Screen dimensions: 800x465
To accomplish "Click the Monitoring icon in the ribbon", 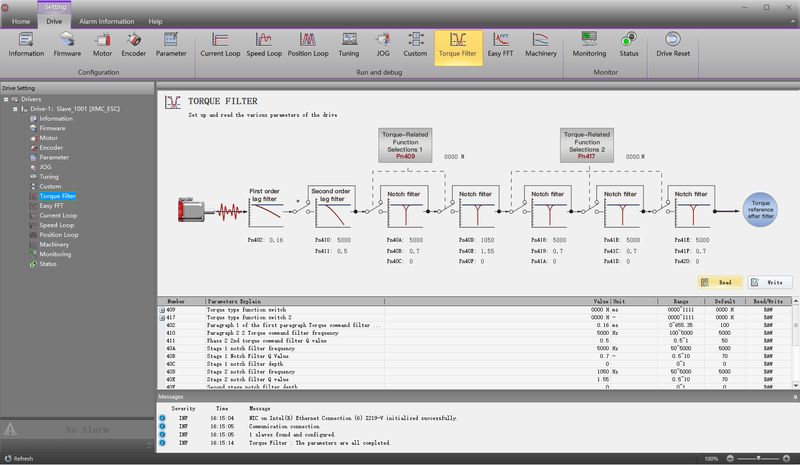I will pos(589,45).
